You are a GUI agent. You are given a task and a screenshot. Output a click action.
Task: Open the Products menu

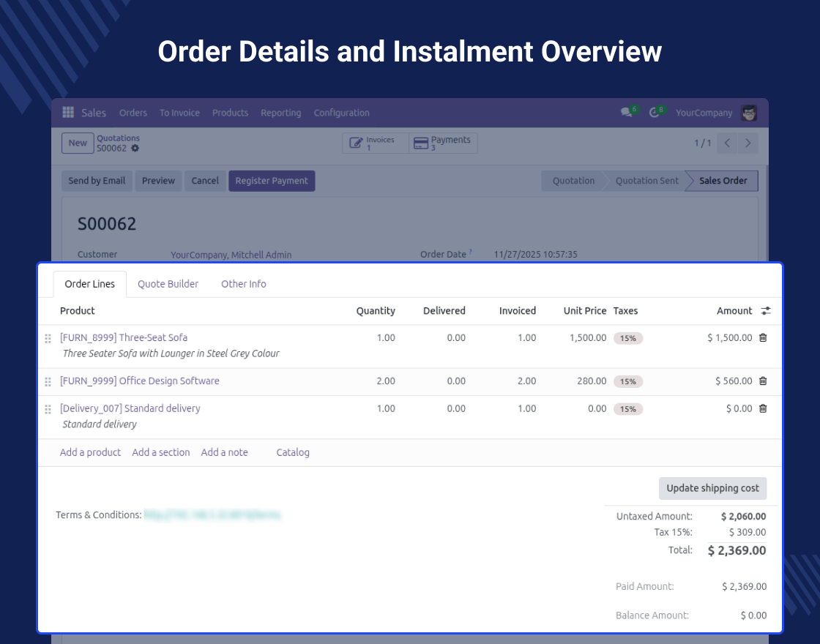click(230, 113)
